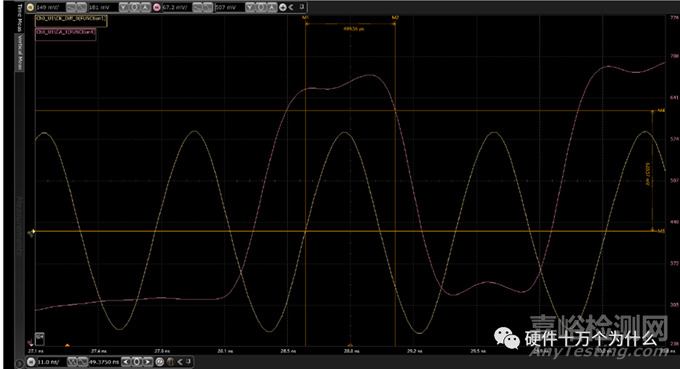680x369 pixels.
Task: Click the plus icon in the top toolbar
Action: (283, 7)
